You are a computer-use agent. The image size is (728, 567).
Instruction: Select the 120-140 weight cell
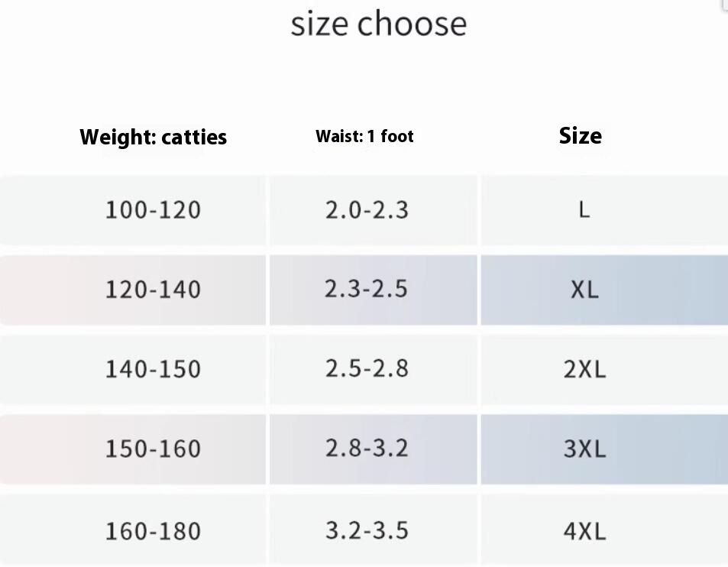click(153, 290)
